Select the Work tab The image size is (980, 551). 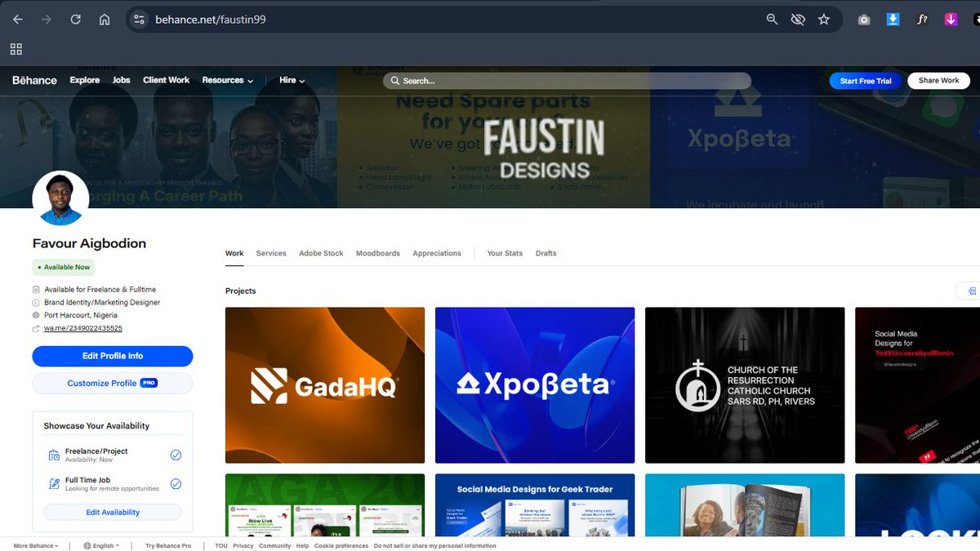234,253
